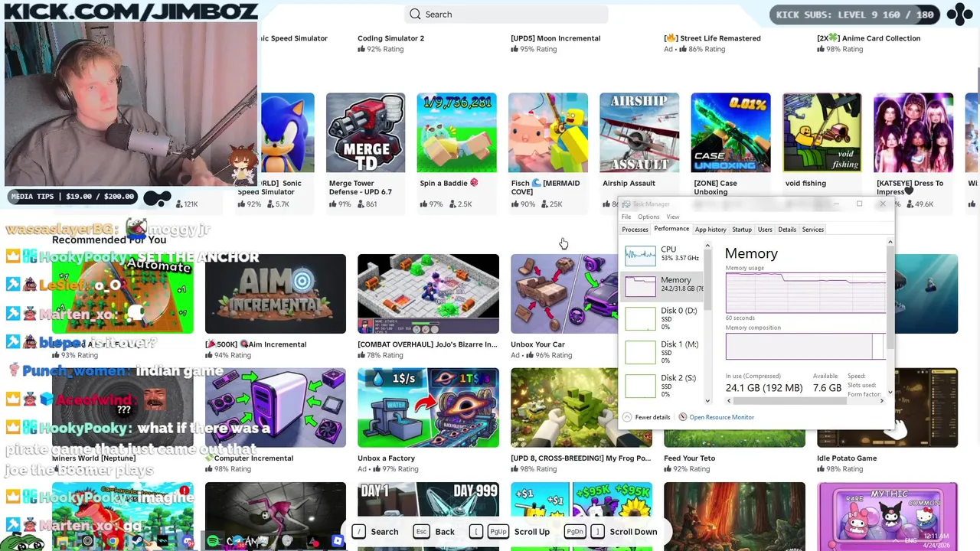Open the Sonic Speed Simulator thumbnail

click(287, 132)
